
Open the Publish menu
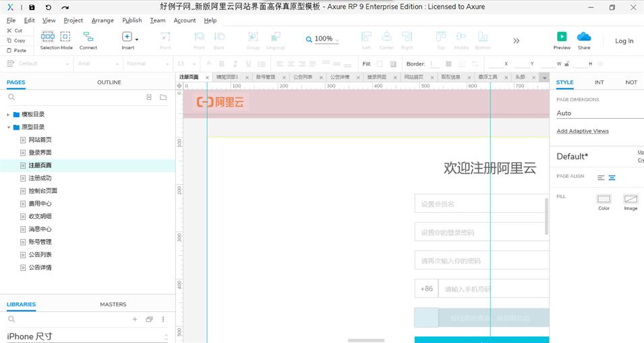coord(132,20)
